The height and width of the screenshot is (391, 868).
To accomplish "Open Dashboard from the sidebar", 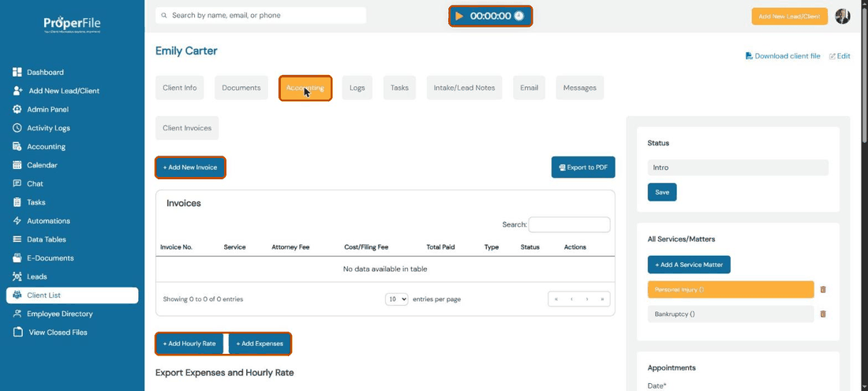I will coord(45,72).
